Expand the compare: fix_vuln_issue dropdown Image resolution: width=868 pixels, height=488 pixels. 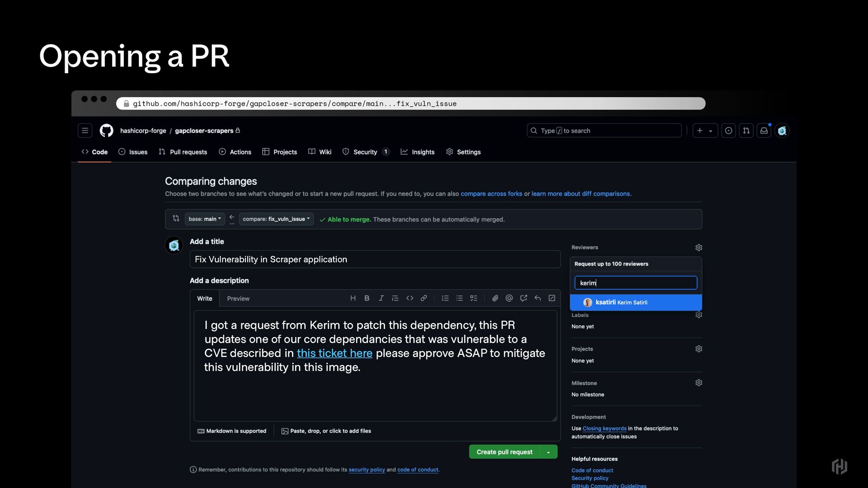coord(276,219)
